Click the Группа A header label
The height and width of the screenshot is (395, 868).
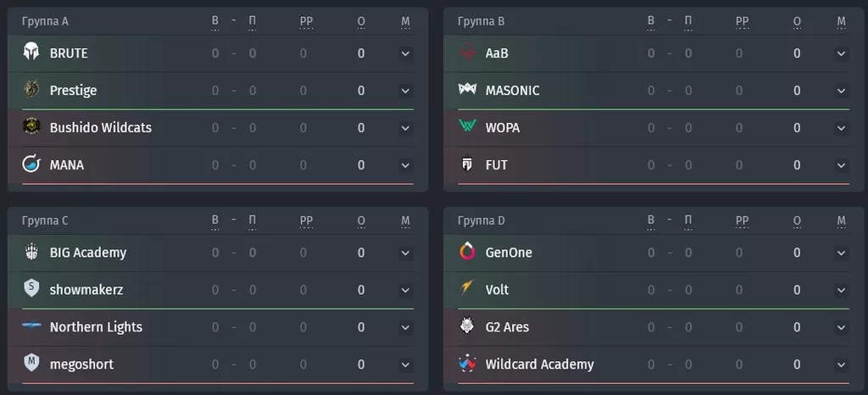pos(45,21)
